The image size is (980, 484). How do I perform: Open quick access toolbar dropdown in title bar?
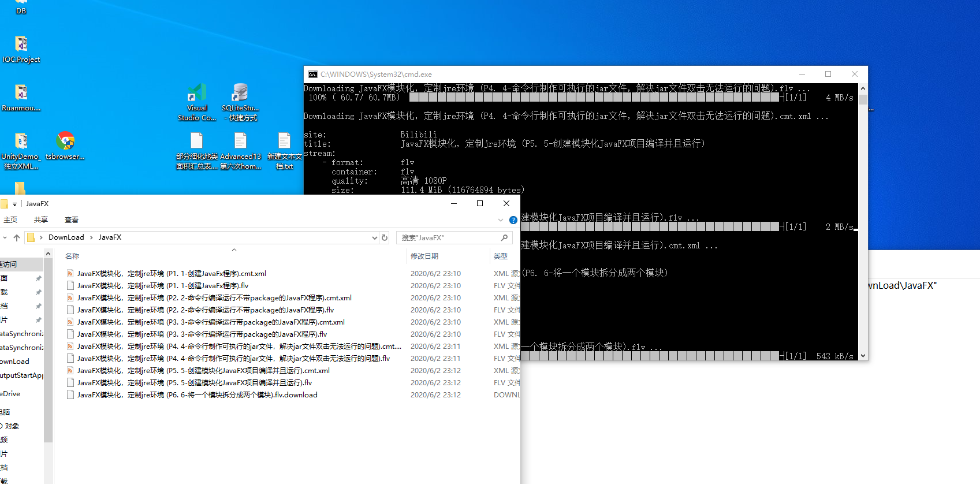coord(14,204)
